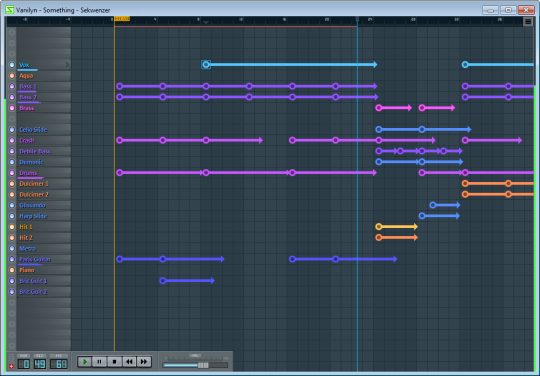
Task: Click the Hit 1 track's circle icon
Action: 12,227
